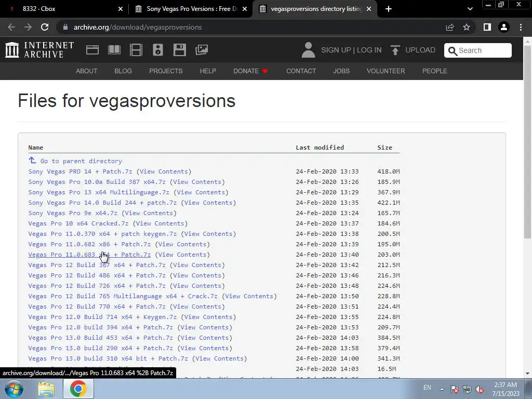Click the muted volume tray icon
The image size is (532, 399).
480,389
